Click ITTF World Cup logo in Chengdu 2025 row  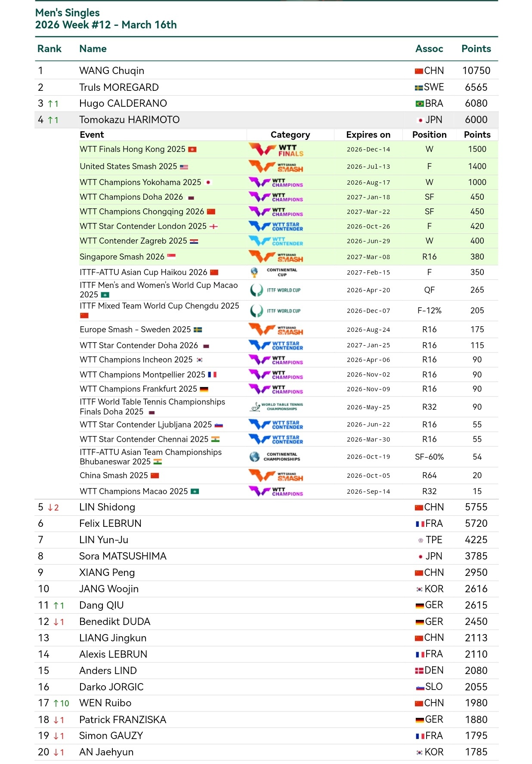tap(275, 311)
